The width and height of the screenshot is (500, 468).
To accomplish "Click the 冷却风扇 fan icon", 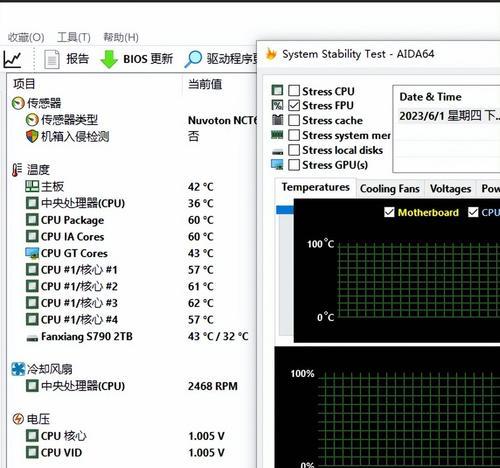I will tap(18, 369).
